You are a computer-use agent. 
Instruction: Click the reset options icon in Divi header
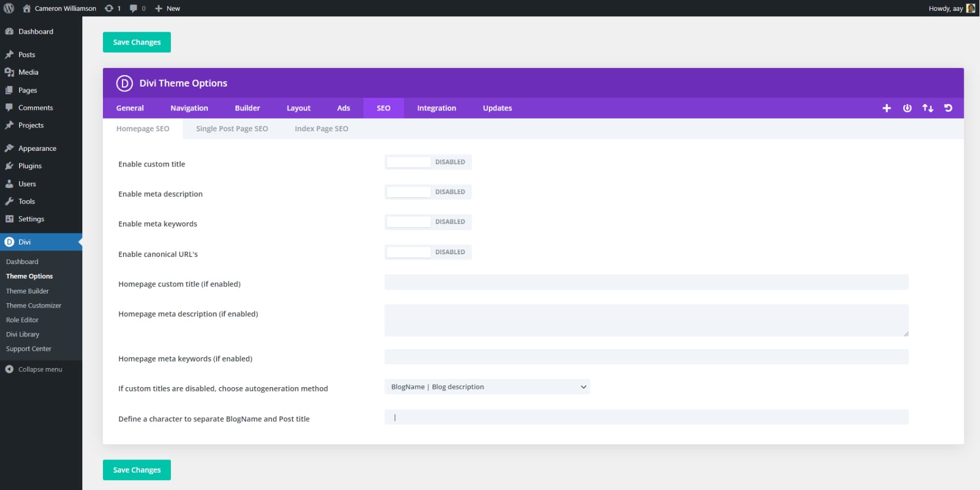[x=948, y=108]
